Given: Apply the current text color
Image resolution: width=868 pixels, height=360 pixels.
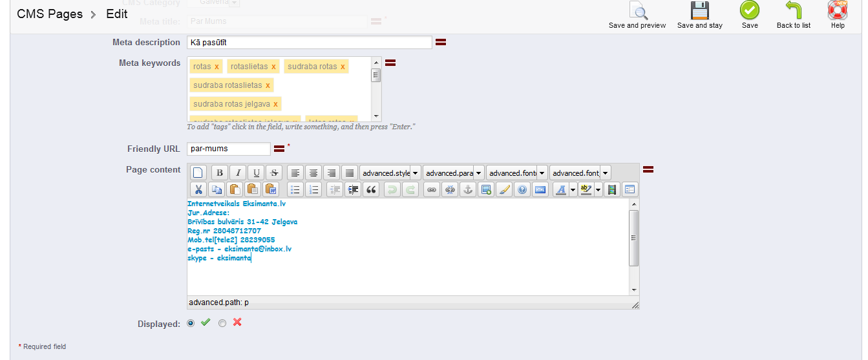Looking at the screenshot, I should 560,189.
